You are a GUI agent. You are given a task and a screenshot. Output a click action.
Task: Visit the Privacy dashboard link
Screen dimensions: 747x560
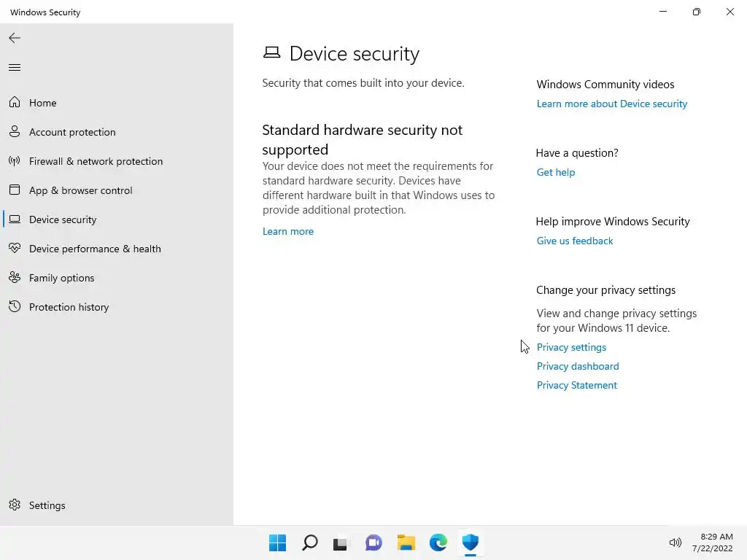coord(578,366)
